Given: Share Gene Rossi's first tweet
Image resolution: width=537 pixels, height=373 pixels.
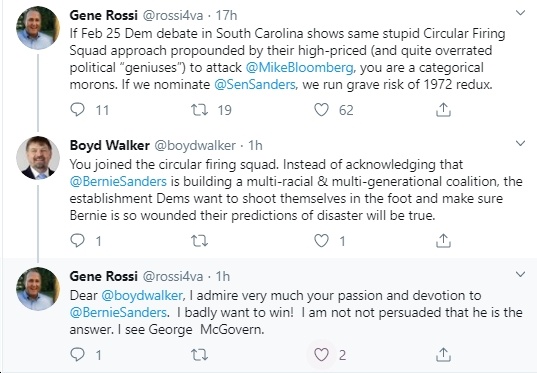Looking at the screenshot, I should pyautogui.click(x=443, y=110).
